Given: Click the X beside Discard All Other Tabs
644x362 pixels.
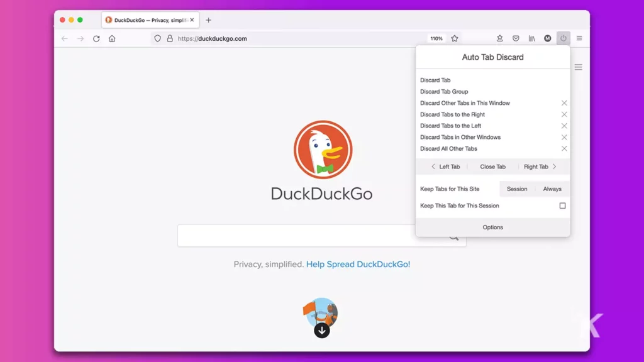Looking at the screenshot, I should point(564,148).
